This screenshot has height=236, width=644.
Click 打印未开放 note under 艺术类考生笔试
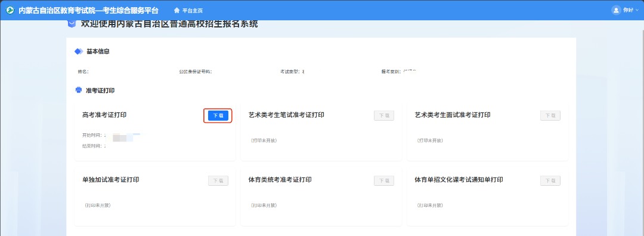(x=264, y=140)
